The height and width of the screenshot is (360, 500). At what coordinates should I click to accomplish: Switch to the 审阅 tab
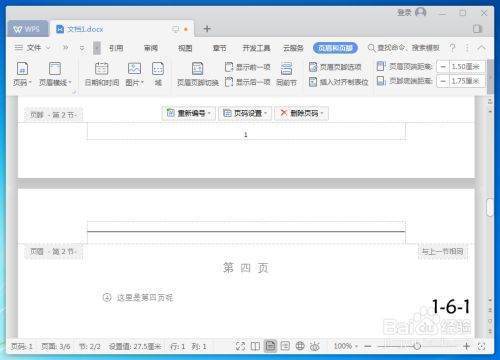pyautogui.click(x=151, y=48)
